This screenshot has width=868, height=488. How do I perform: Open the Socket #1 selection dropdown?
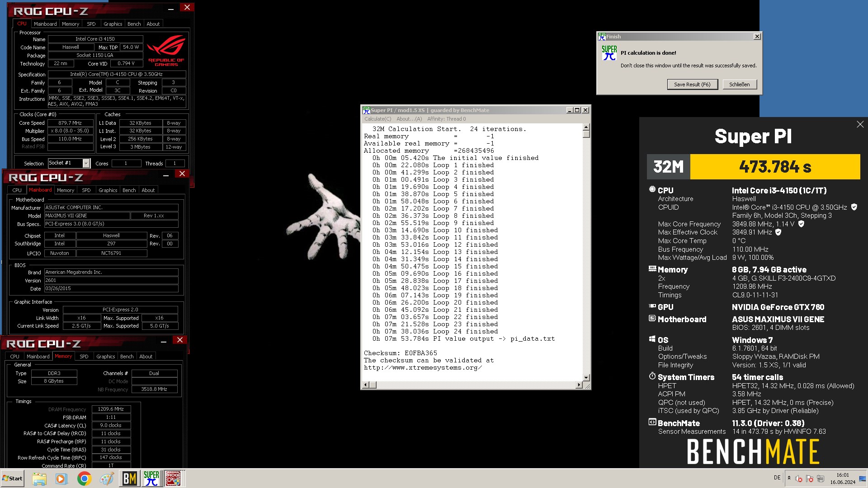[x=86, y=164]
